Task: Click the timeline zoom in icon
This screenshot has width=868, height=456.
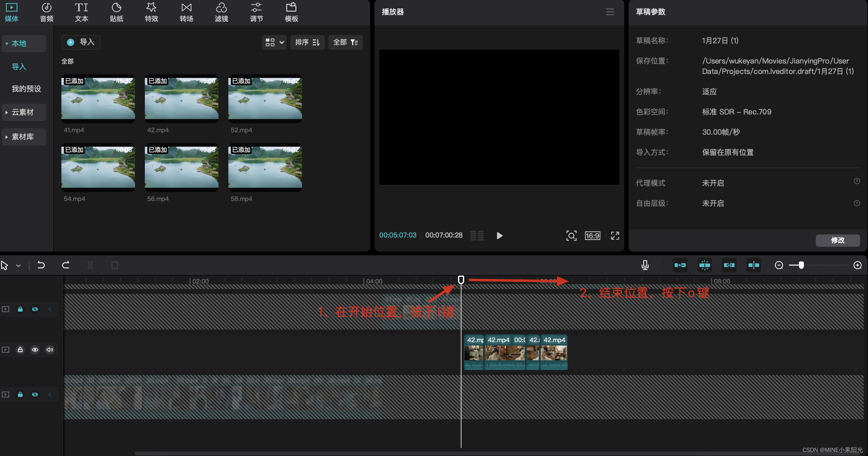Action: (x=857, y=265)
